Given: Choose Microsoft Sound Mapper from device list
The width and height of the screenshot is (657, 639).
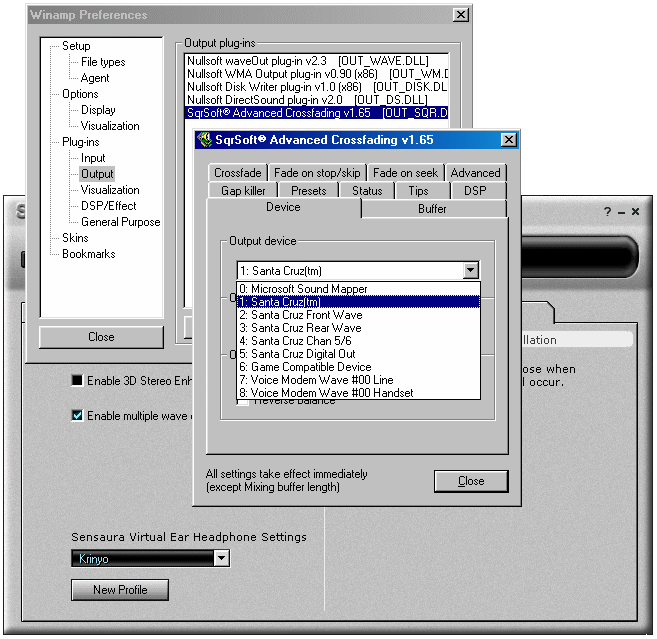Looking at the screenshot, I should click(358, 289).
